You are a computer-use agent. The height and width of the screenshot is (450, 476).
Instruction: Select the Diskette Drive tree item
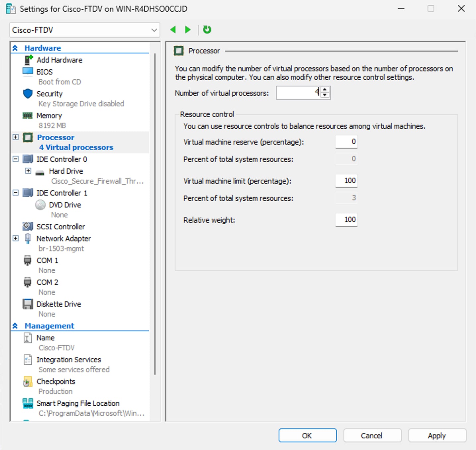59,304
